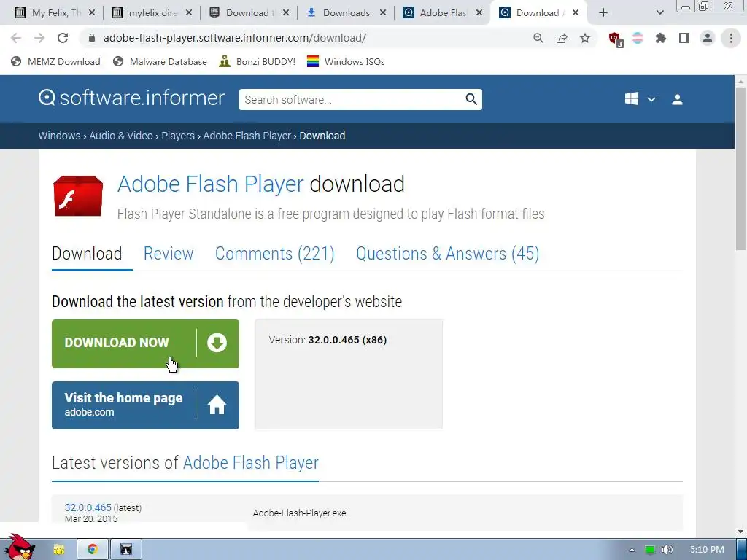Screen dimensions: 747x560
Task: Open the uBlock Origin extension icon
Action: coord(615,39)
